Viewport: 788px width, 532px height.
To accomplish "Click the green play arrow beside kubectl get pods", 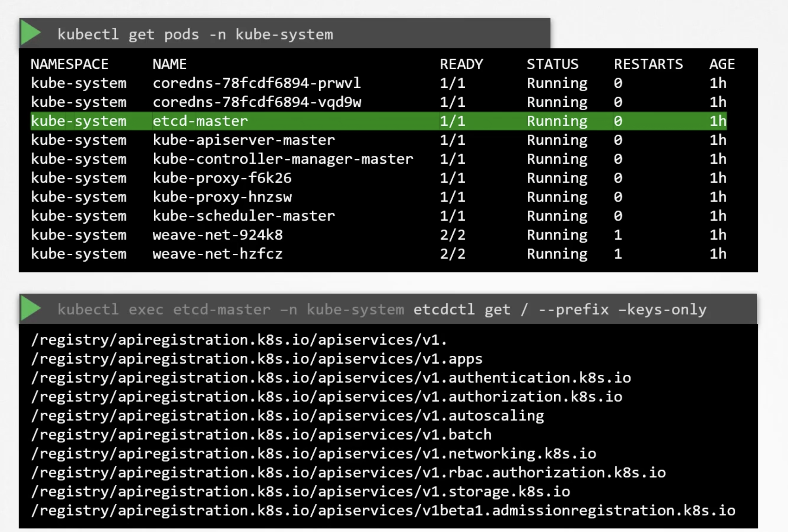I will [x=30, y=33].
